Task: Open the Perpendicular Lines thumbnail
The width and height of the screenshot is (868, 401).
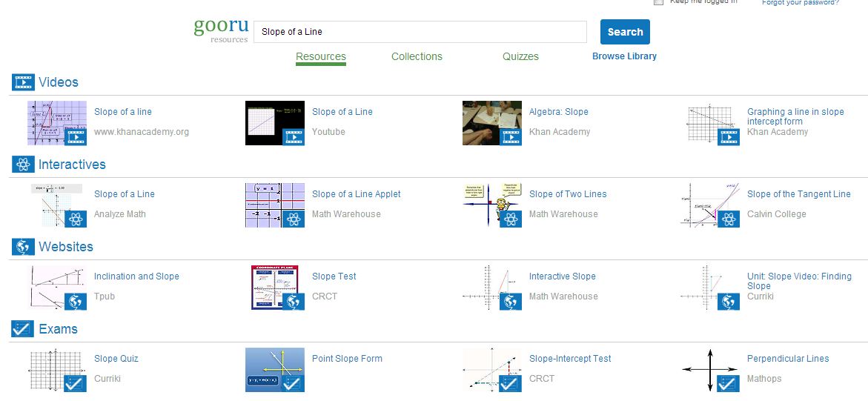Action: coord(710,369)
